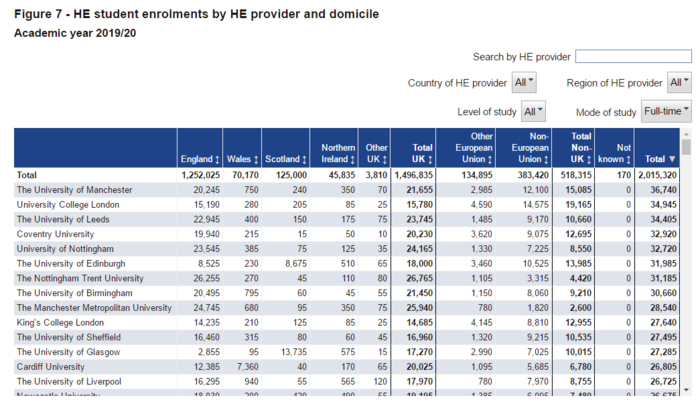Change Mode of study from Full-time

point(666,112)
